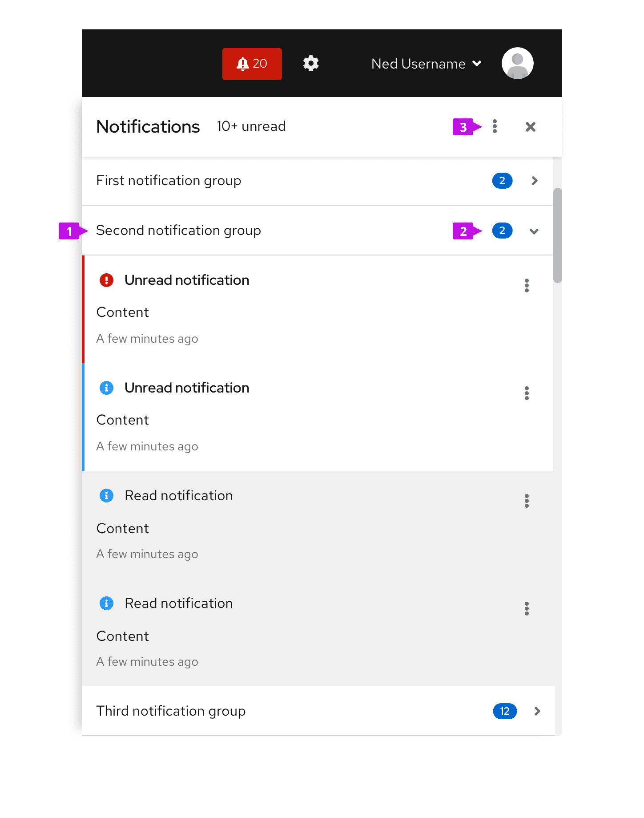
Task: Click the red error status icon
Action: (x=106, y=280)
